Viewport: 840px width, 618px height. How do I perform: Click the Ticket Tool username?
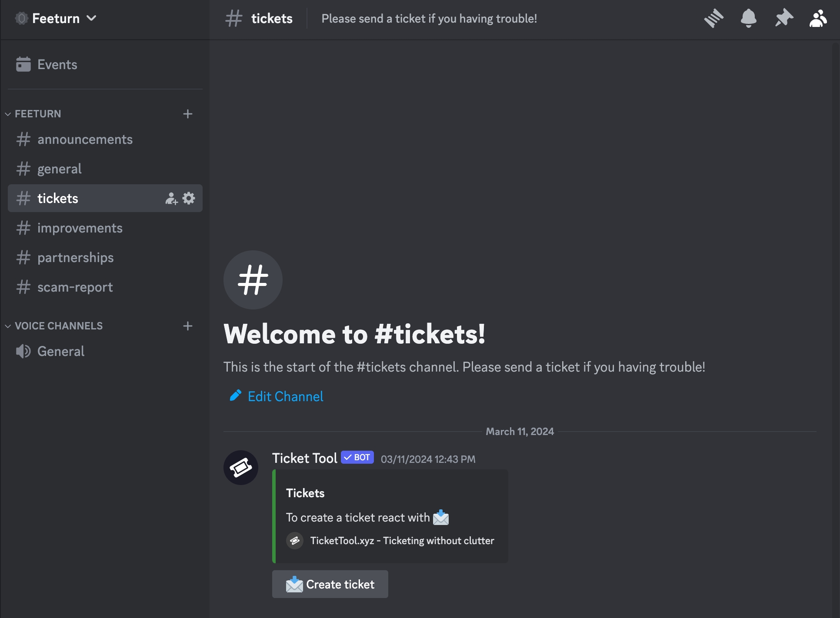point(304,459)
